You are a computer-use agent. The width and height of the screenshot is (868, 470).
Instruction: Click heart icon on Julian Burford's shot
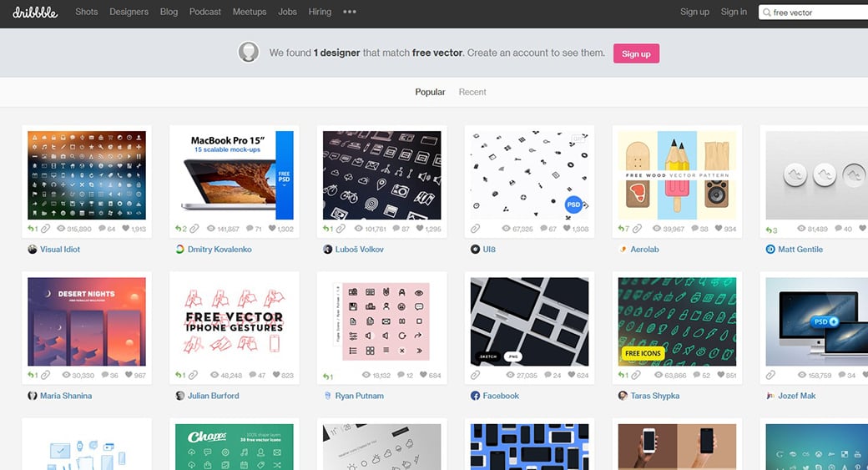click(274, 376)
